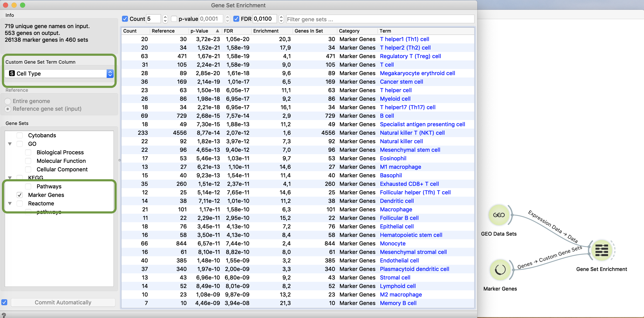Increase FDR value using its stepper arrow

click(x=281, y=17)
